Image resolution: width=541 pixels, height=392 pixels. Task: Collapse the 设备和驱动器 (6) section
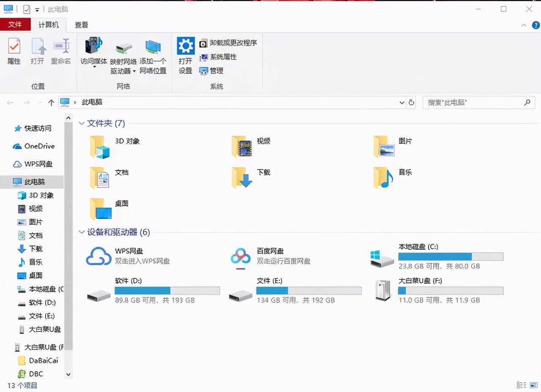(x=82, y=232)
